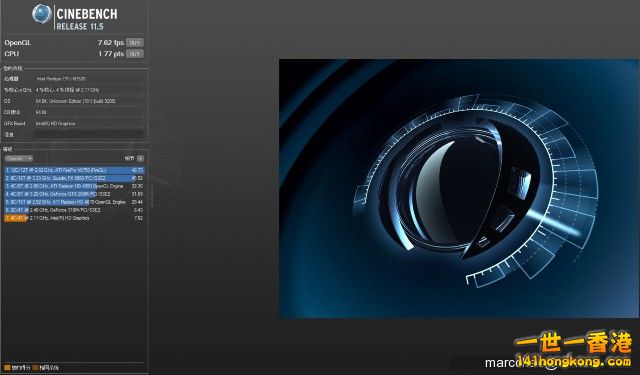Select ranking row 6 GeForce 310M
This screenshot has width=640, height=375.
74,210
